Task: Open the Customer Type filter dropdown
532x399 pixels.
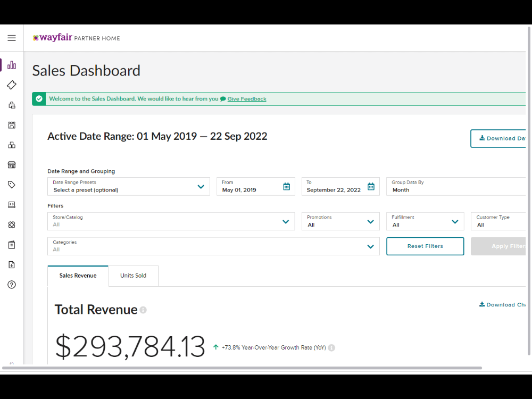Action: coord(498,221)
